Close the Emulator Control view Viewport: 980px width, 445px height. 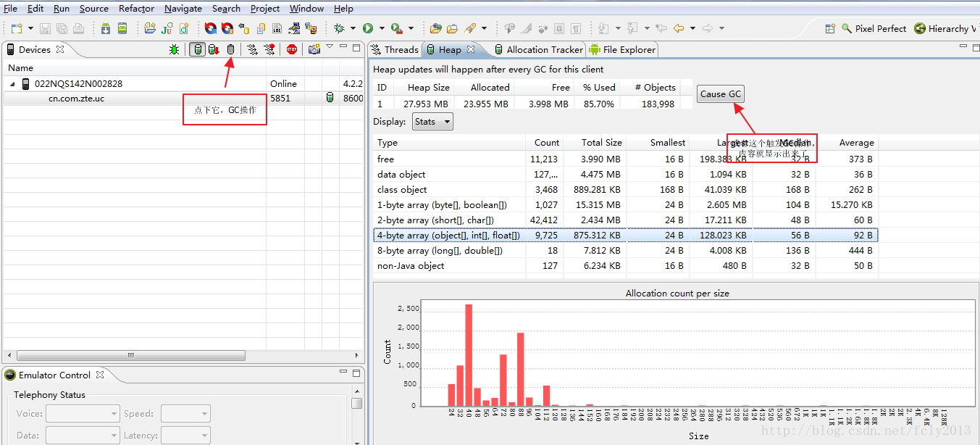[x=100, y=375]
